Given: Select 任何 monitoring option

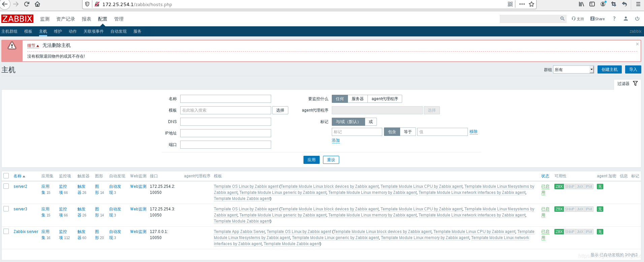Looking at the screenshot, I should pyautogui.click(x=340, y=99).
